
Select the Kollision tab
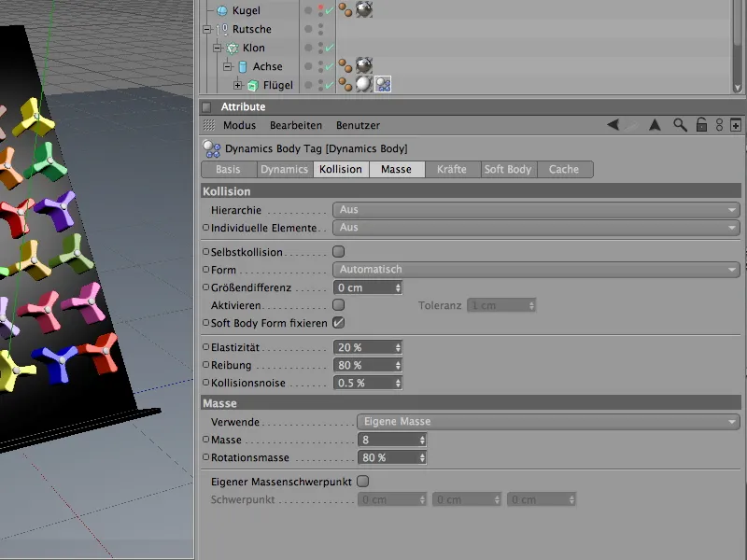(341, 170)
